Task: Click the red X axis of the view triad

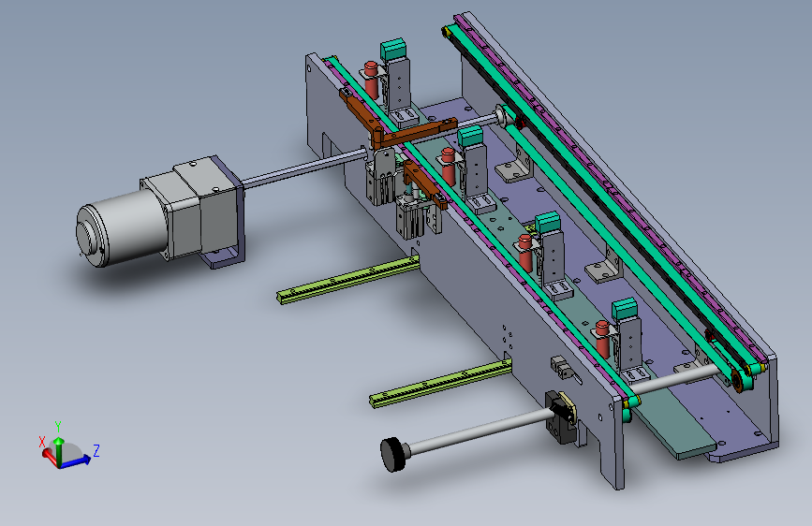Action: [x=49, y=456]
